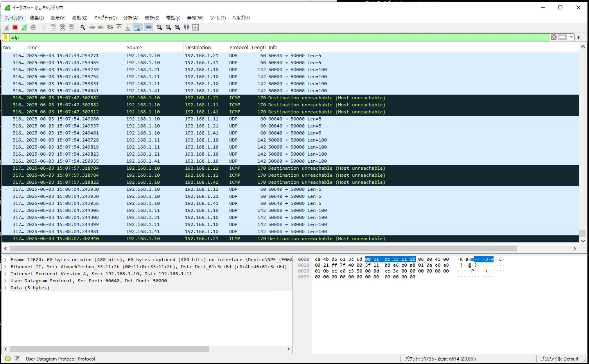
Task: Jump to the last packet
Action: coord(128,27)
